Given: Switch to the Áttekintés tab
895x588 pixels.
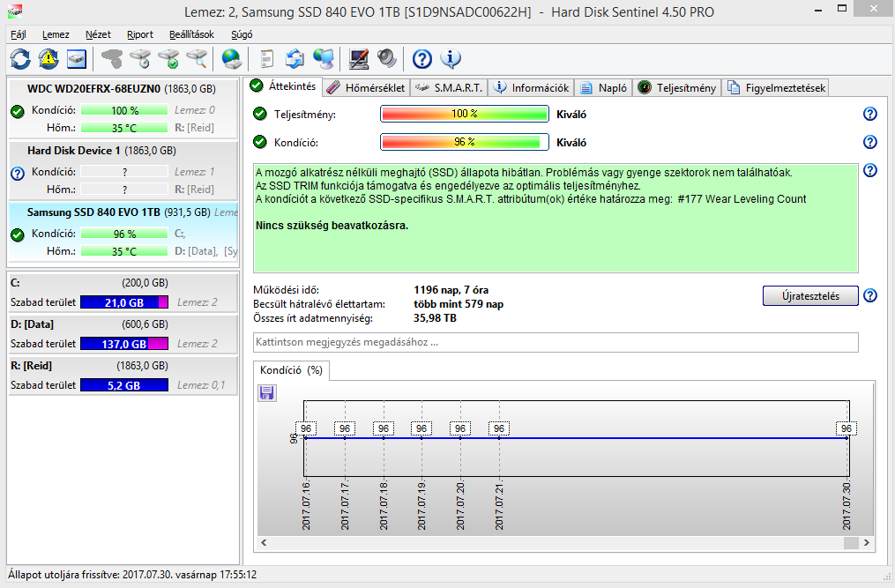Looking at the screenshot, I should [x=284, y=86].
